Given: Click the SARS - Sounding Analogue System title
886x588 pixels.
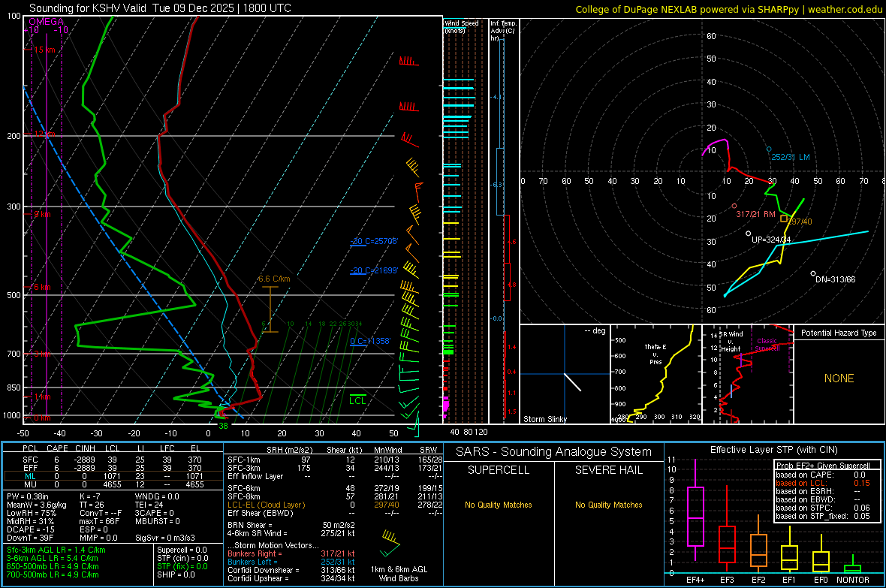Looking at the screenshot, I should 554,452.
